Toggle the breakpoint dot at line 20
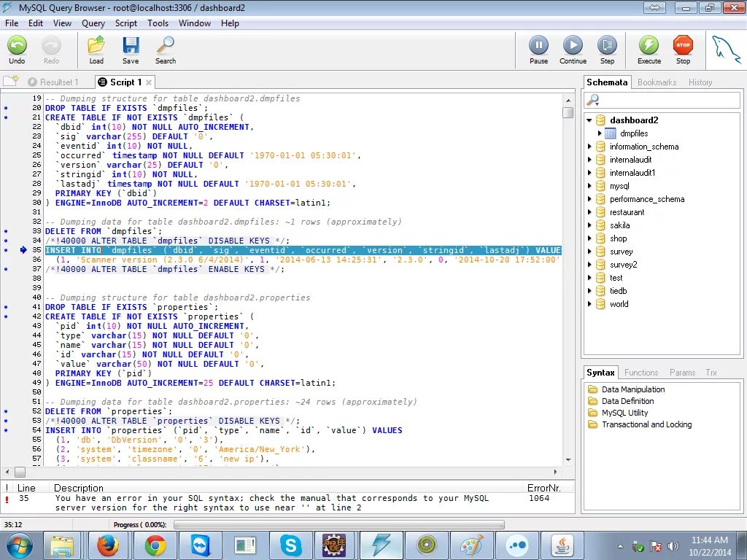This screenshot has height=560, width=747. point(6,108)
